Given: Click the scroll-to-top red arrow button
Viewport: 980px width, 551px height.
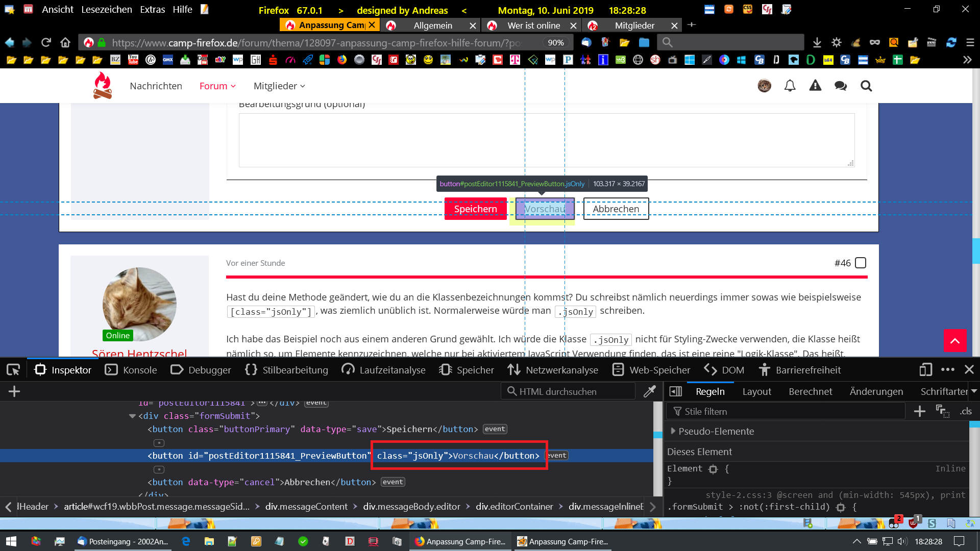Looking at the screenshot, I should (x=954, y=340).
